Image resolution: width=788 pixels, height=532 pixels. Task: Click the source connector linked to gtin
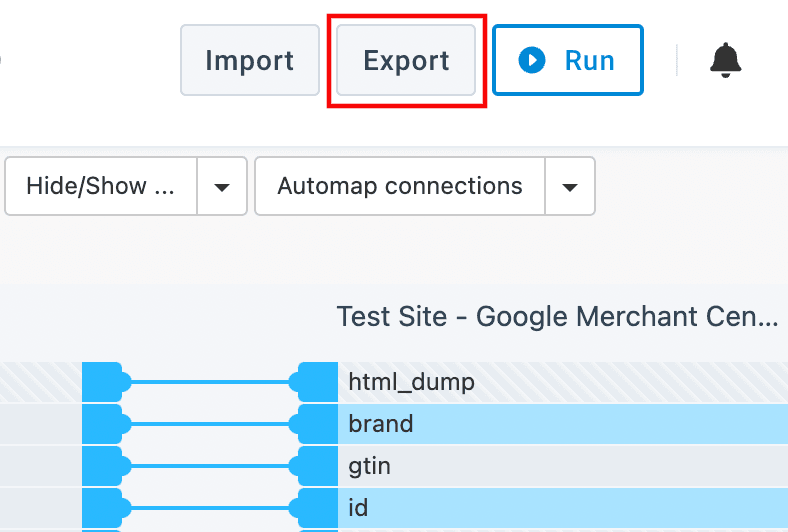[103, 466]
